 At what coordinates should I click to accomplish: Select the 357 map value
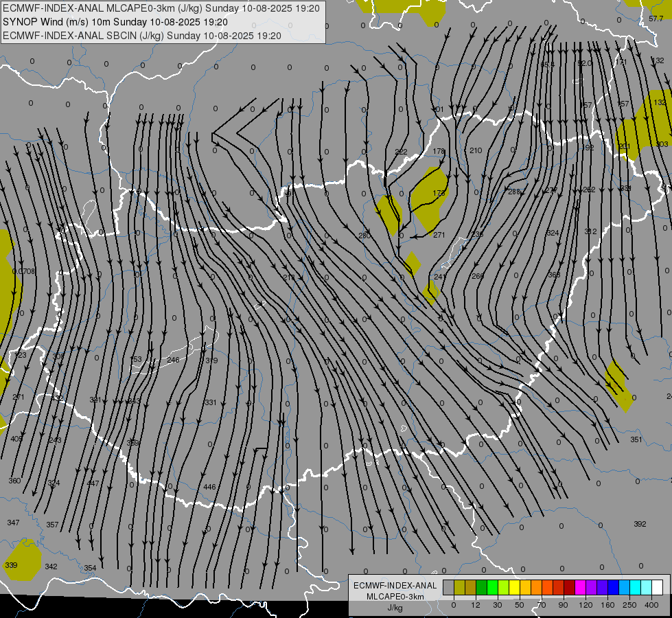coord(52,525)
